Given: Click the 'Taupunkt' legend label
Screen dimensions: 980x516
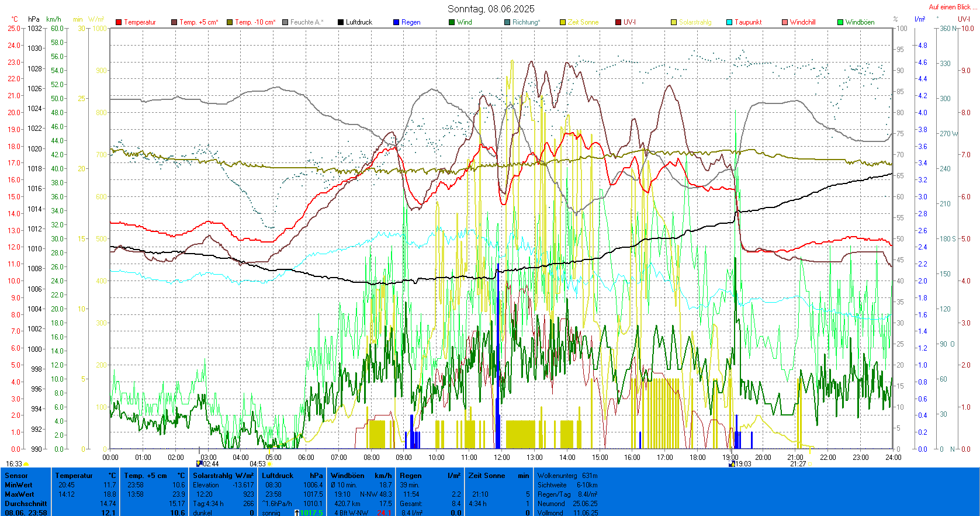Looking at the screenshot, I should 748,22.
